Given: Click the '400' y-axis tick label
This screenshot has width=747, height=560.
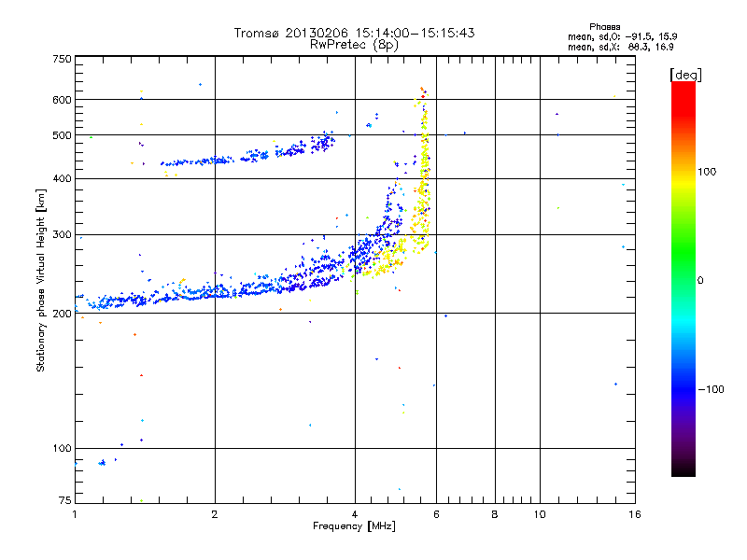Looking at the screenshot, I should [x=62, y=178].
